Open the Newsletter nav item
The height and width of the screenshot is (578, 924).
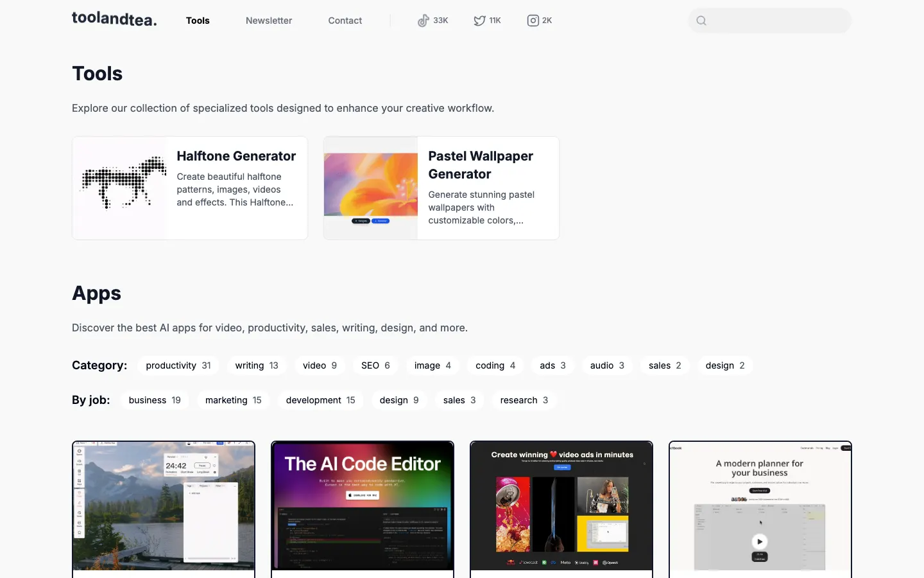[269, 21]
